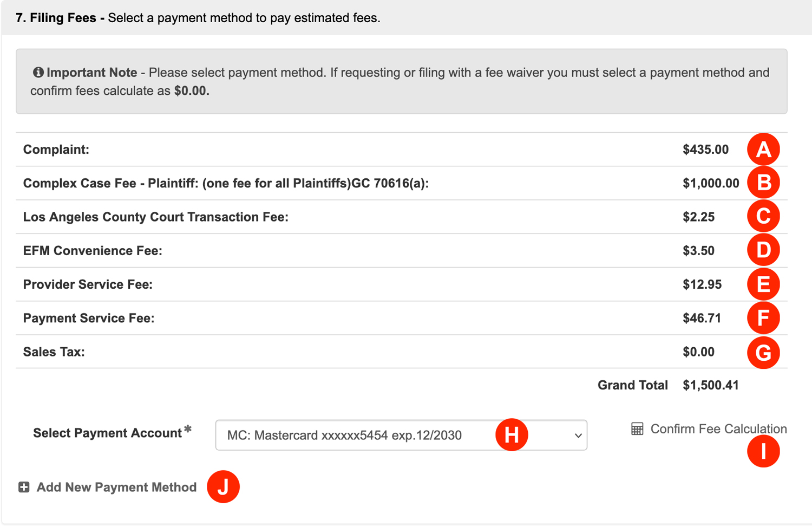Click Add New Payment Method
Viewport: 812px width, 526px height.
click(116, 487)
